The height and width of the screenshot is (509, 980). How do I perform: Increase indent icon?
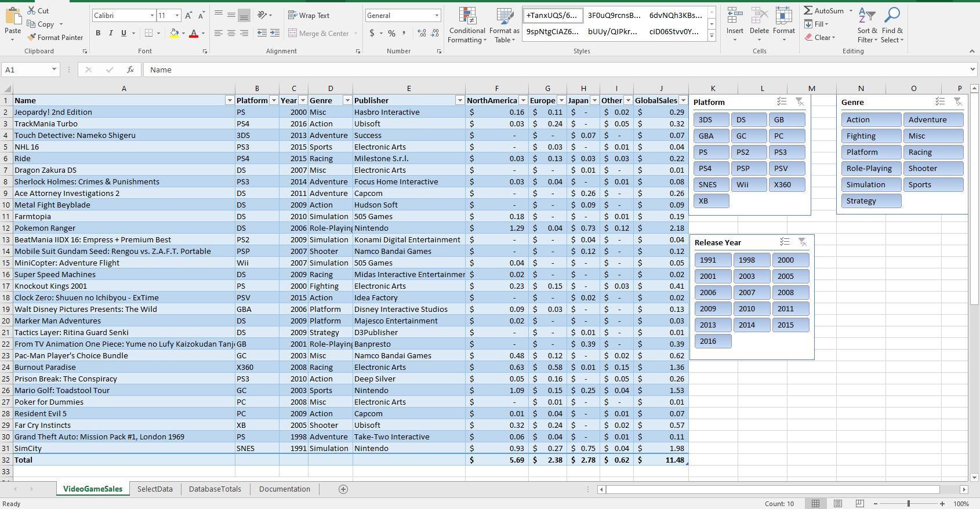coord(275,33)
